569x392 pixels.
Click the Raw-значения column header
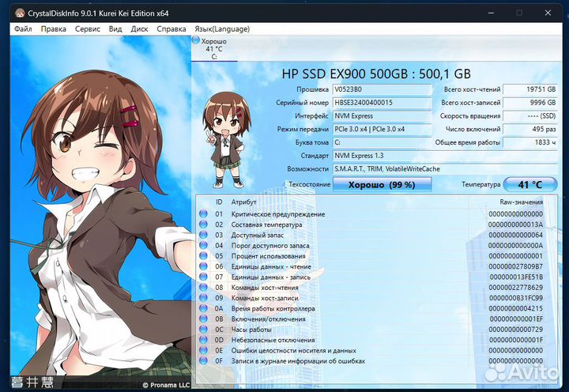(x=521, y=202)
